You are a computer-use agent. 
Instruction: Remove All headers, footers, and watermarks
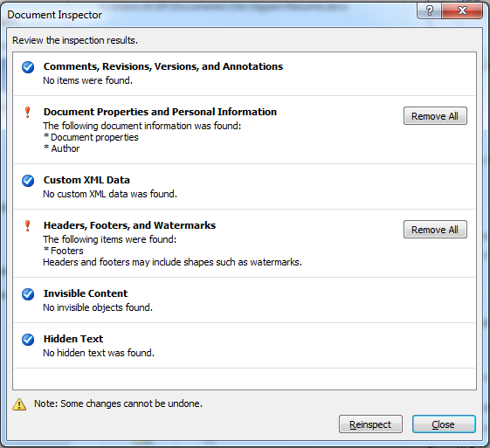[x=435, y=230]
